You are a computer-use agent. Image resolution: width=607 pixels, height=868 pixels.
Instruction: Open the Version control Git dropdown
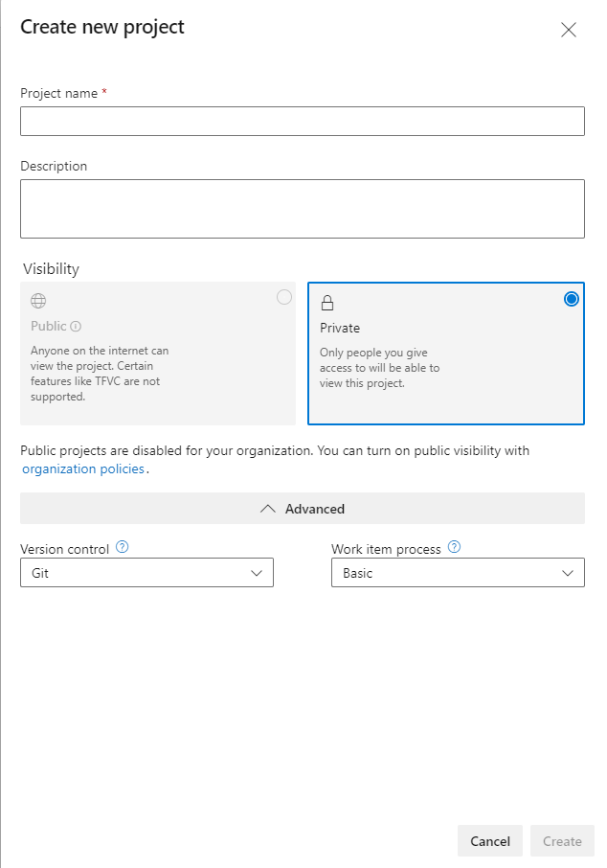tap(146, 573)
